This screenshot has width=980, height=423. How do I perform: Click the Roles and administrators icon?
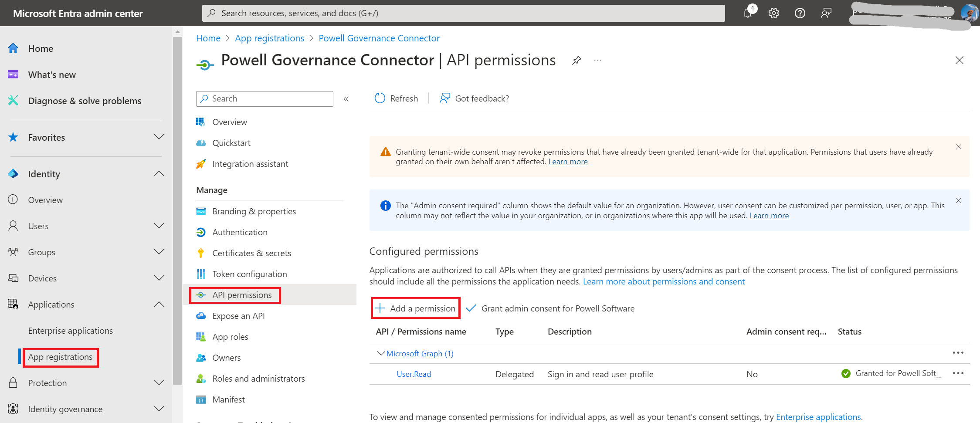pos(200,379)
